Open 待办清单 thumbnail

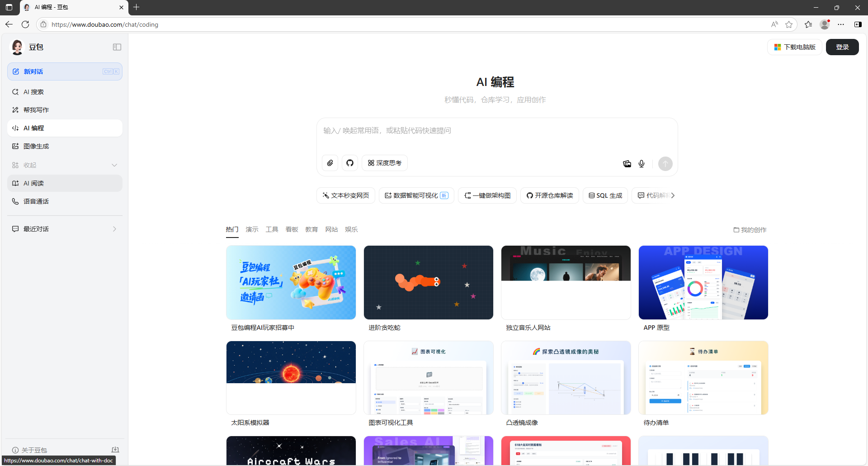pos(703,378)
